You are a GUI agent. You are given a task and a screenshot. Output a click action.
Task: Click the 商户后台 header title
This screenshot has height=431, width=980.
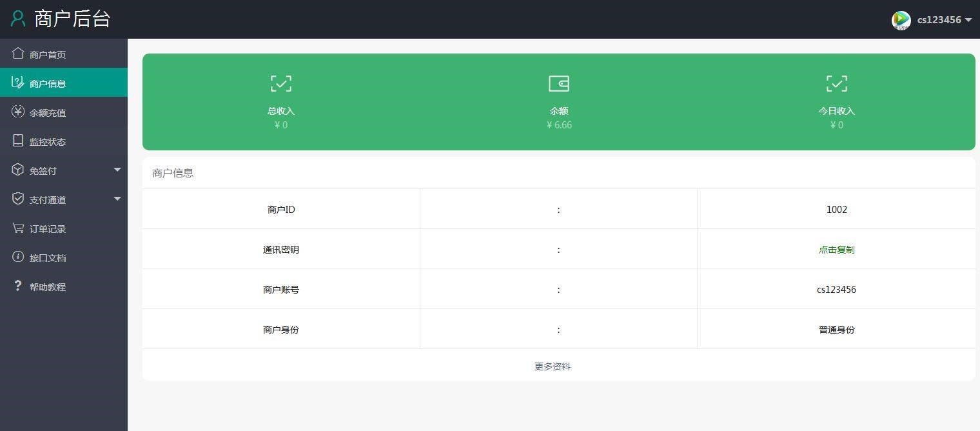pyautogui.click(x=72, y=18)
